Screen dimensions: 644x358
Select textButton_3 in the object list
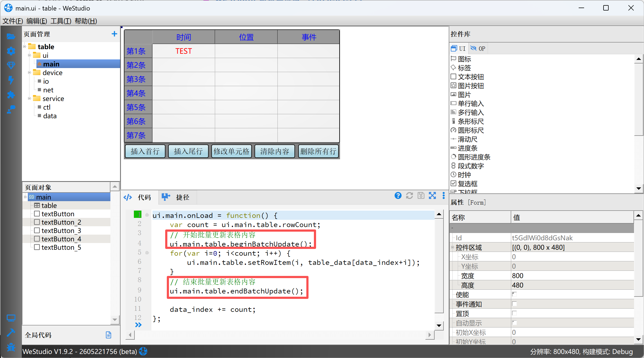[x=61, y=231]
